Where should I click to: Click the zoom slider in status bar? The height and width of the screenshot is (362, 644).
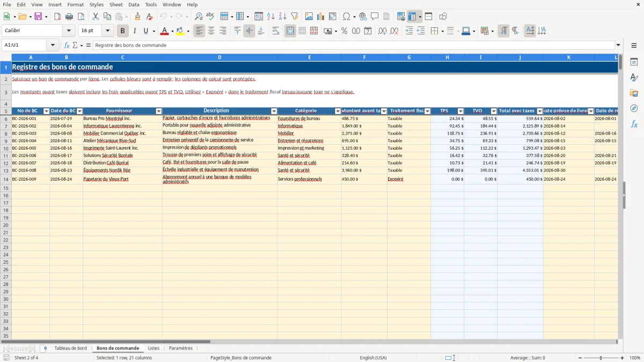point(601,358)
